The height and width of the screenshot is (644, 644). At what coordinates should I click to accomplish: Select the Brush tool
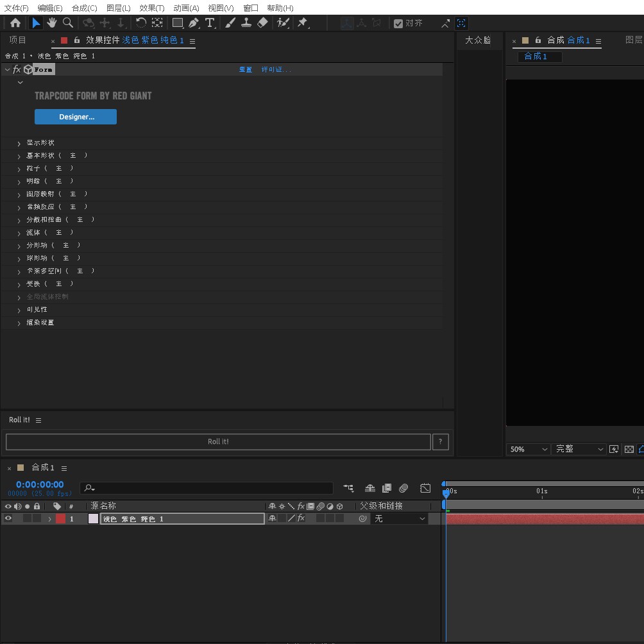pyautogui.click(x=230, y=23)
